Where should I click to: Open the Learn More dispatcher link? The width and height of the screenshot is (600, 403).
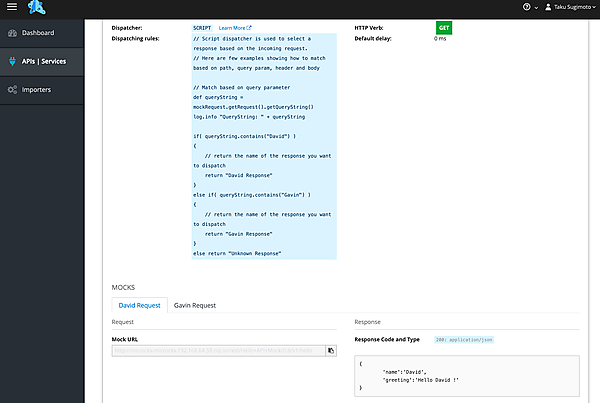click(x=235, y=29)
